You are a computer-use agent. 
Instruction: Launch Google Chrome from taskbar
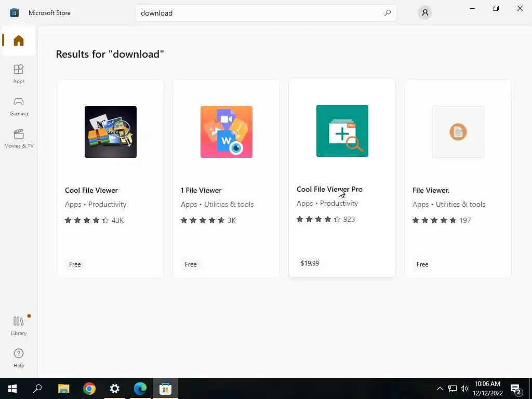click(x=89, y=389)
